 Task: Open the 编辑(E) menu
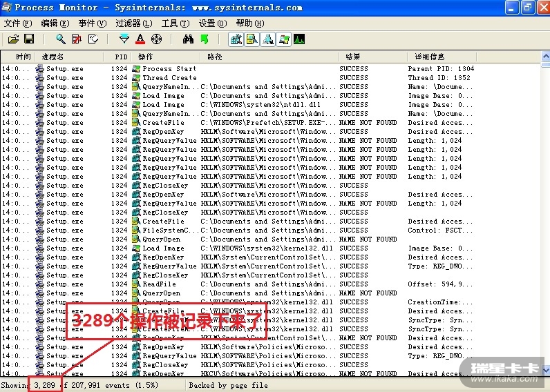55,23
